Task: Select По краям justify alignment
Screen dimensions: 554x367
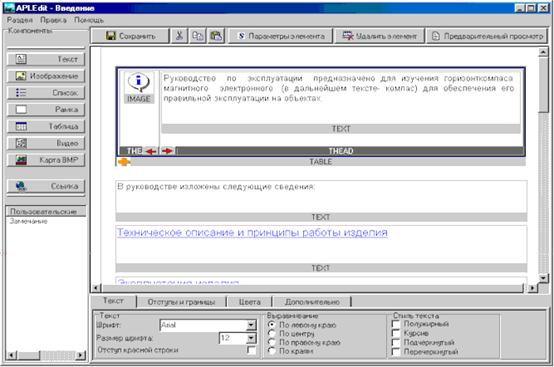Action: point(271,351)
